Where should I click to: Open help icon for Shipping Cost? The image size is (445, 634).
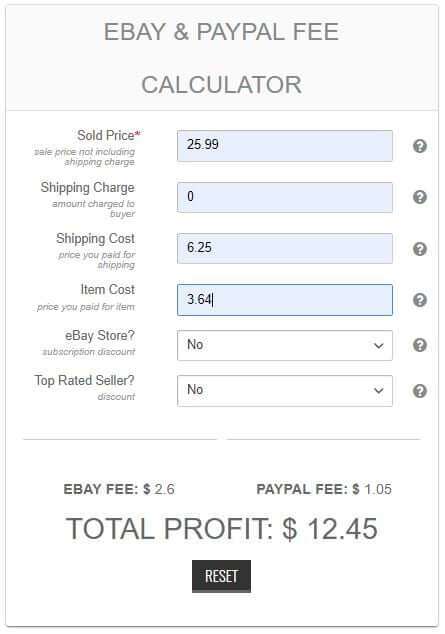tap(420, 249)
